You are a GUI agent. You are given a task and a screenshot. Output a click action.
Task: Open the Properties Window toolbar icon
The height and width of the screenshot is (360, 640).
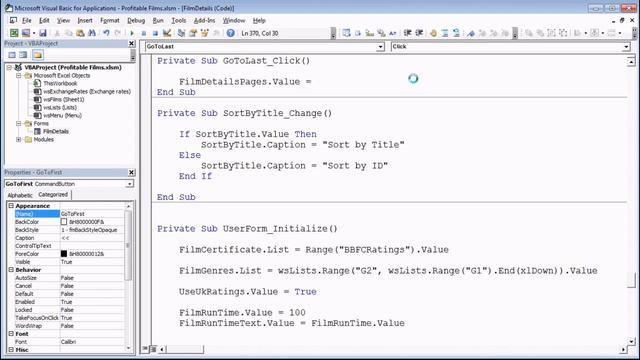click(193, 33)
